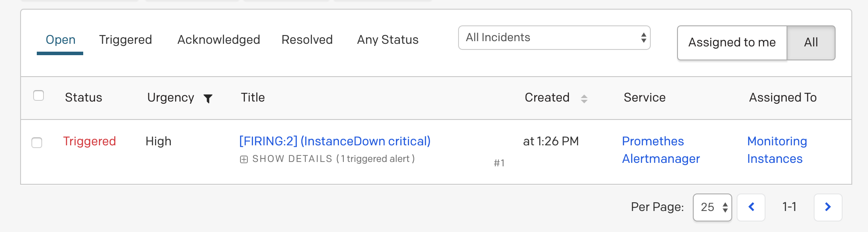Switch to the Triggered tab
Image resolution: width=868 pixels, height=232 pixels.
[x=125, y=40]
